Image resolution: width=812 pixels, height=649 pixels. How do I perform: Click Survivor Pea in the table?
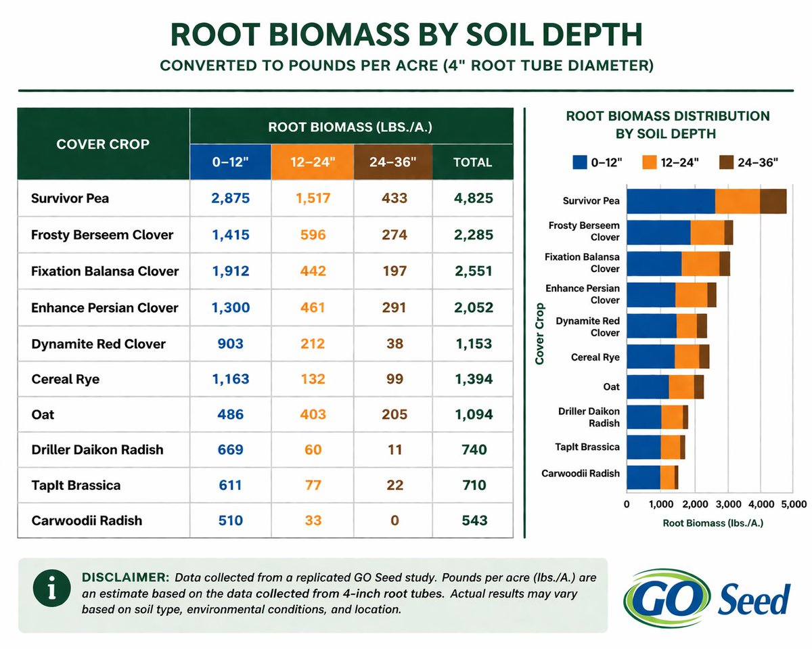click(x=70, y=199)
